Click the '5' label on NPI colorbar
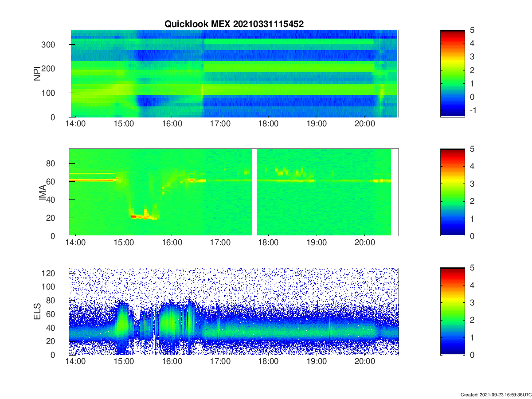 [x=473, y=30]
